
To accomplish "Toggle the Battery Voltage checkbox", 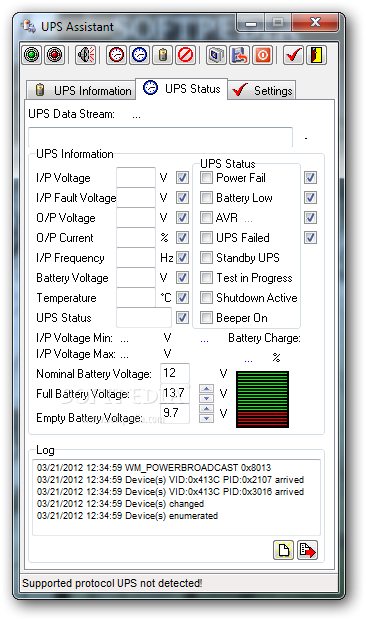I will pos(182,278).
